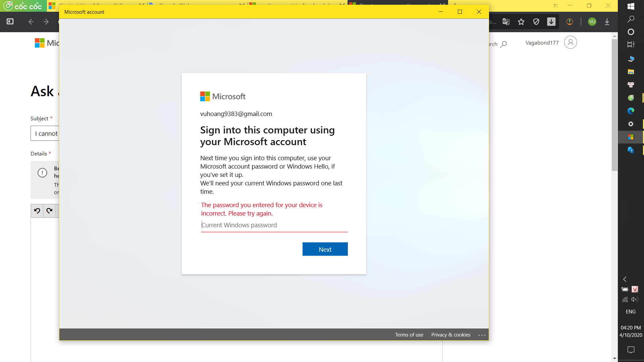This screenshot has height=362, width=644.
Task: Open Windows search from the taskbar
Action: pyautogui.click(x=631, y=19)
